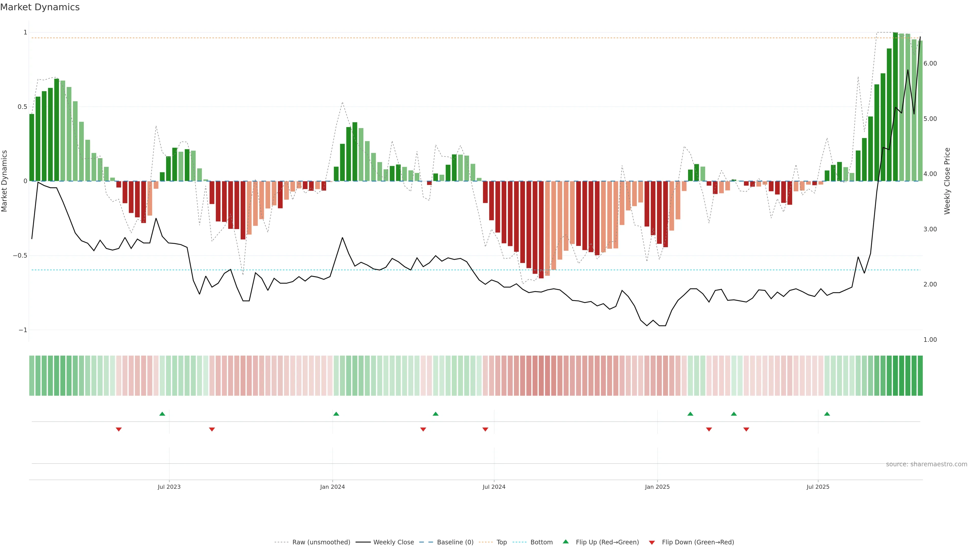980x551 pixels.
Task: Click the Jul 2023 x-axis label
Action: pyautogui.click(x=169, y=487)
